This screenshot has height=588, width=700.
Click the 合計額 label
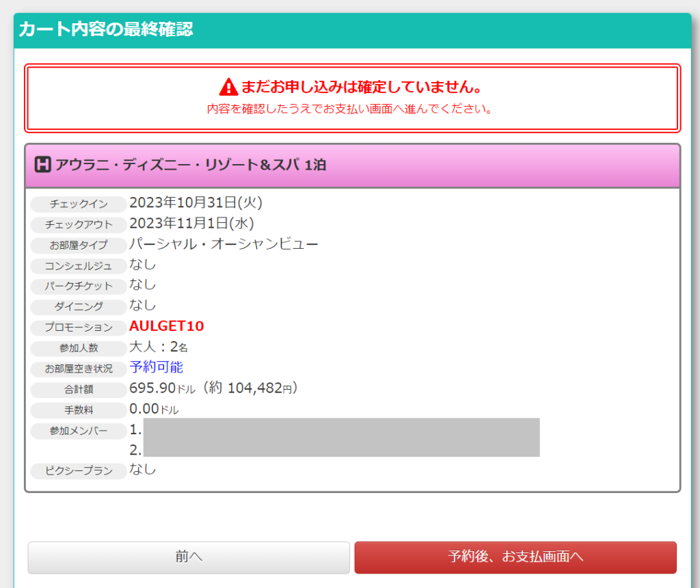coord(79,390)
